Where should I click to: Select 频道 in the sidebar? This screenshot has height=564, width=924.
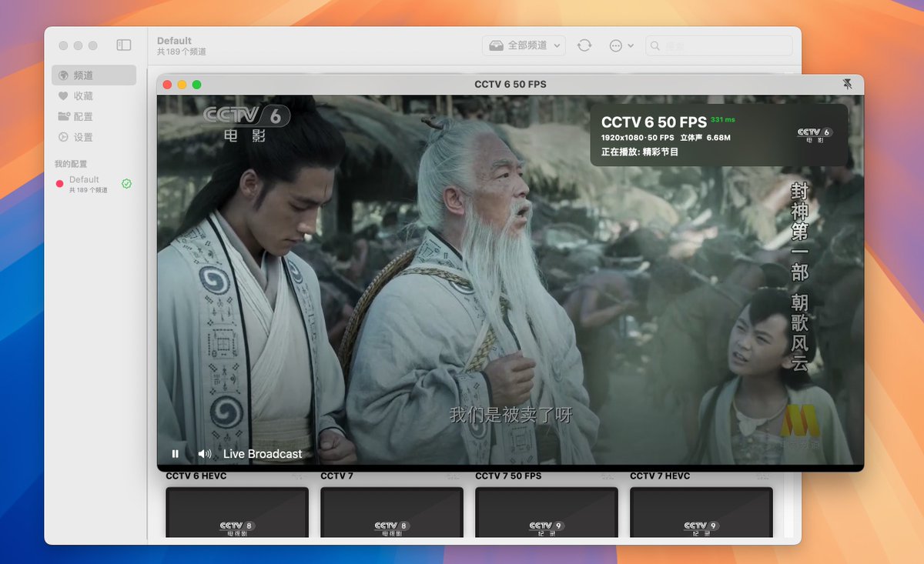coord(94,75)
